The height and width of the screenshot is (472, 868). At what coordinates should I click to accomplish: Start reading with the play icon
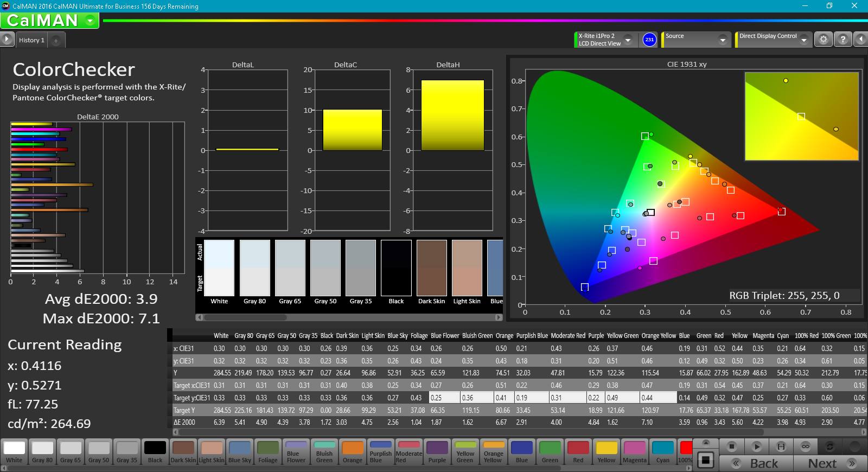757,447
